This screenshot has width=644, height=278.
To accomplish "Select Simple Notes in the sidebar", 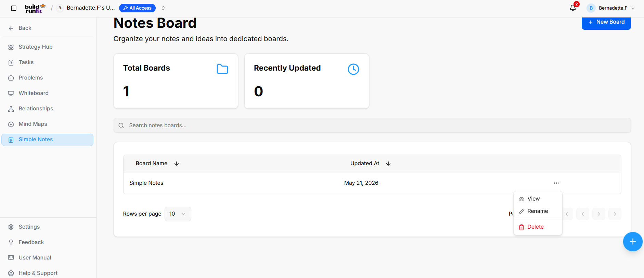I will coord(47,140).
